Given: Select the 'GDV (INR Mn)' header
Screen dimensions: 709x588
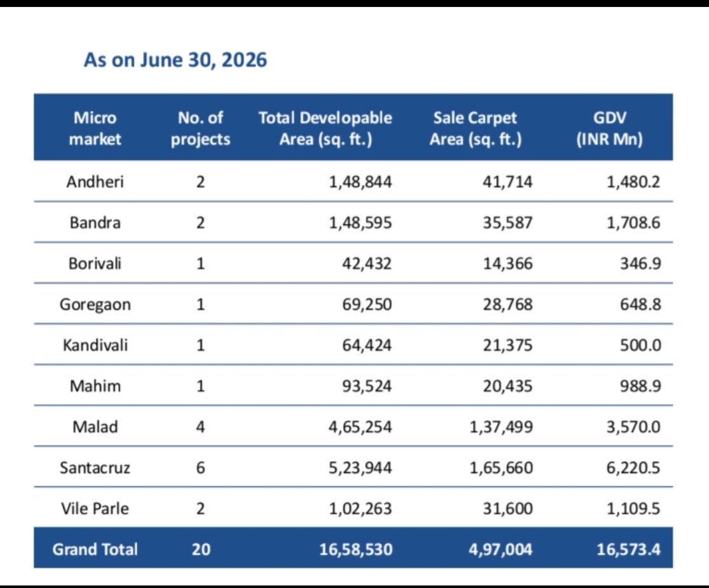Looking at the screenshot, I should click(x=609, y=128).
